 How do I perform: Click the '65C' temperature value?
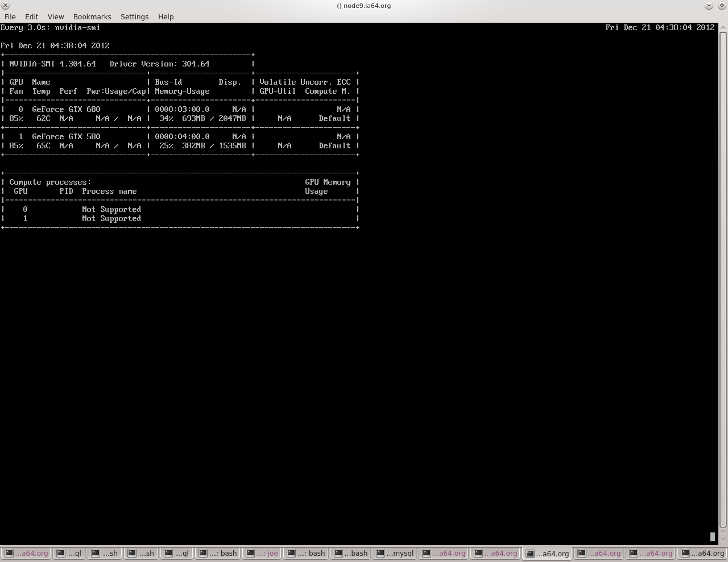(43, 145)
